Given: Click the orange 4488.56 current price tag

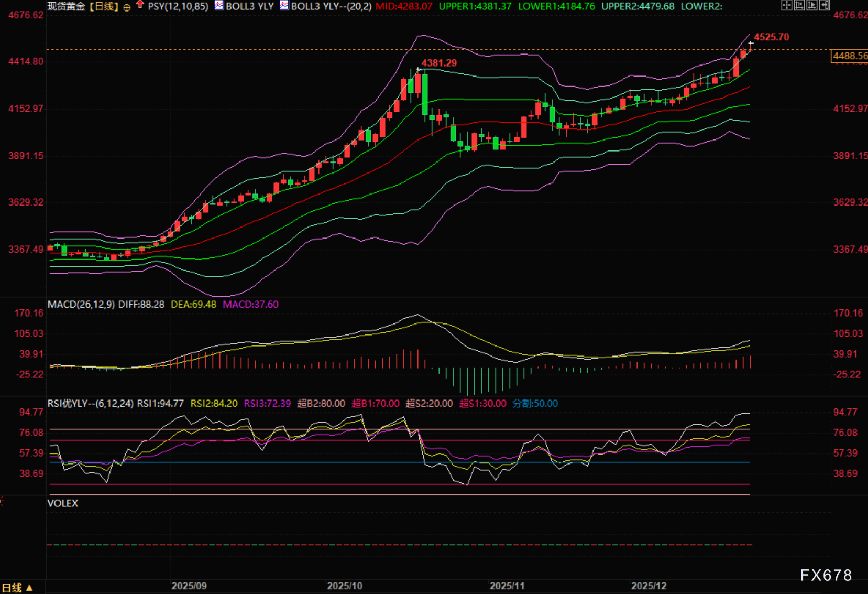Looking at the screenshot, I should point(849,56).
